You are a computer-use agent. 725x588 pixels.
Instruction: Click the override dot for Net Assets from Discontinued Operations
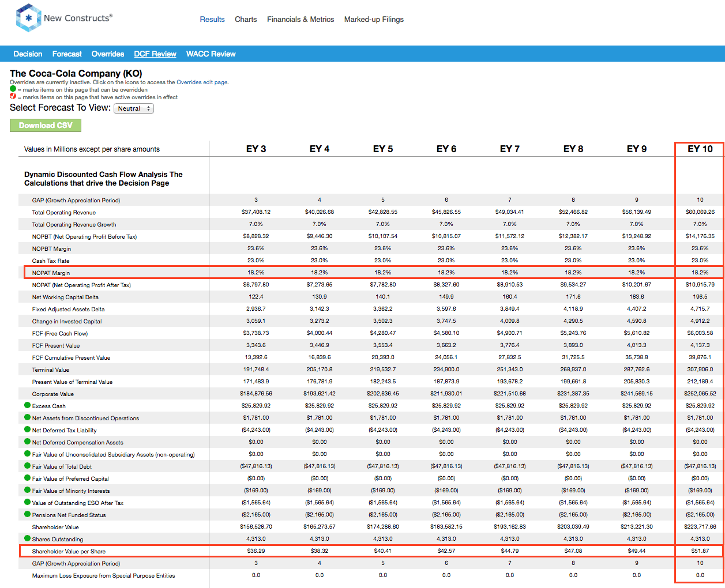pos(27,417)
